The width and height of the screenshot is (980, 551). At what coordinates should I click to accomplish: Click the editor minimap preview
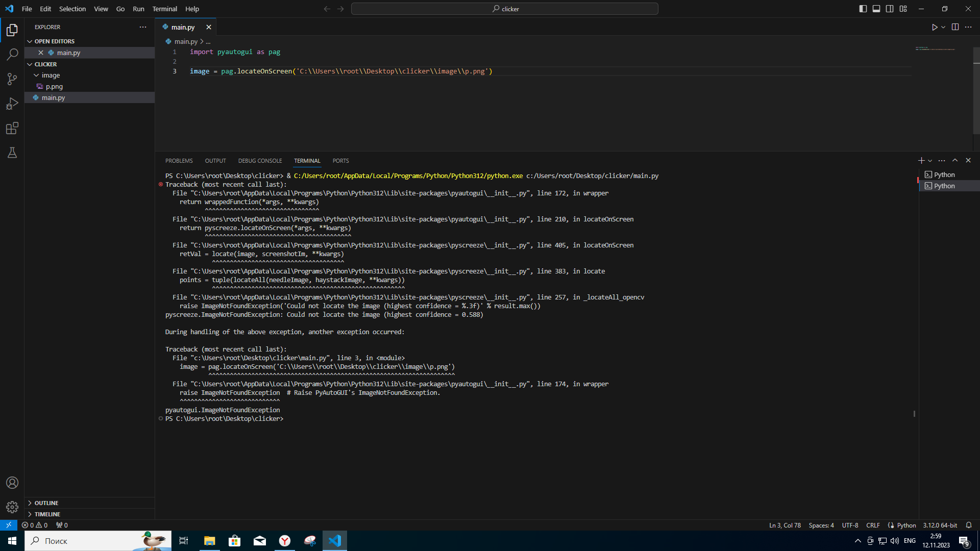point(935,49)
